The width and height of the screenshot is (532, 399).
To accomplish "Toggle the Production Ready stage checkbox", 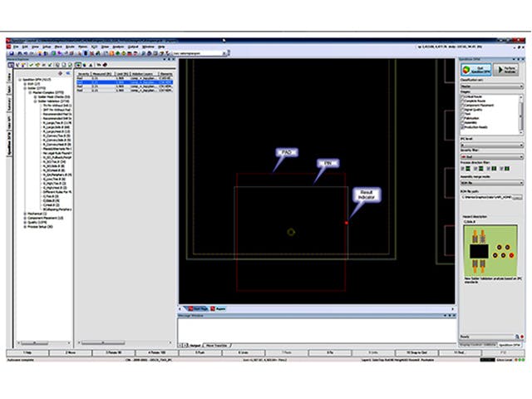I will pos(462,127).
